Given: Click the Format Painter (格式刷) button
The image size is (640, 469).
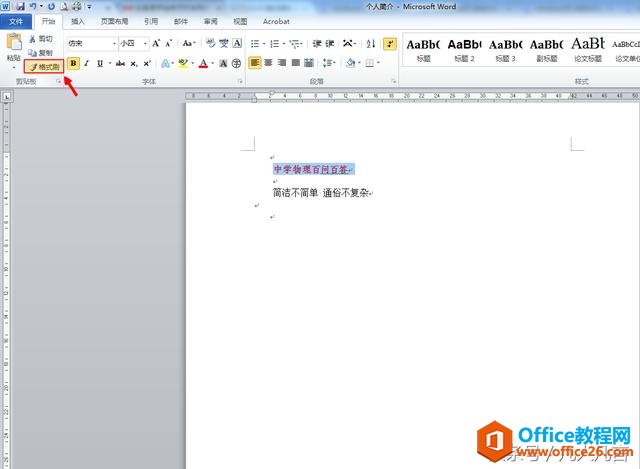Looking at the screenshot, I should pos(44,67).
